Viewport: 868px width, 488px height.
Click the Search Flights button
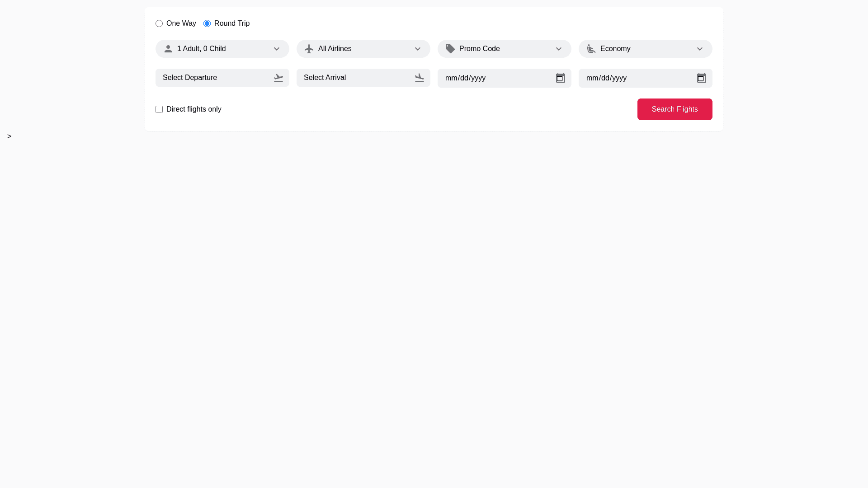click(x=675, y=109)
